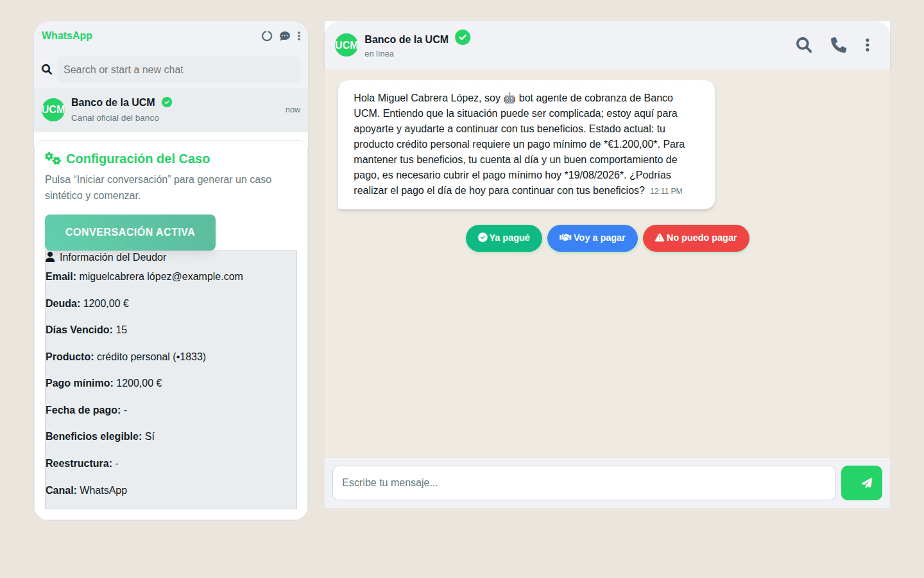Image resolution: width=924 pixels, height=578 pixels.
Task: Click the Ya pagué quick reply
Action: click(504, 238)
